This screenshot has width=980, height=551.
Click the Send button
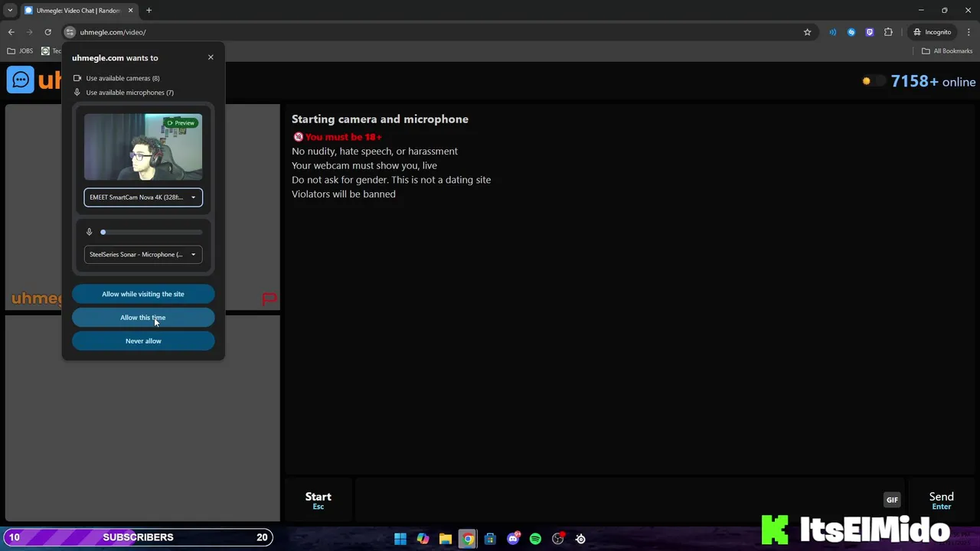coord(941,500)
